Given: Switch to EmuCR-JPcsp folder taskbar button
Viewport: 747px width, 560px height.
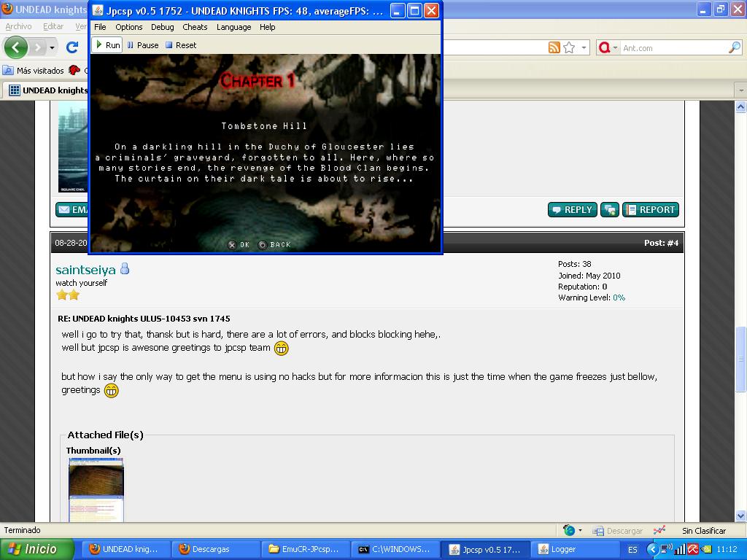Looking at the screenshot, I should click(x=306, y=549).
